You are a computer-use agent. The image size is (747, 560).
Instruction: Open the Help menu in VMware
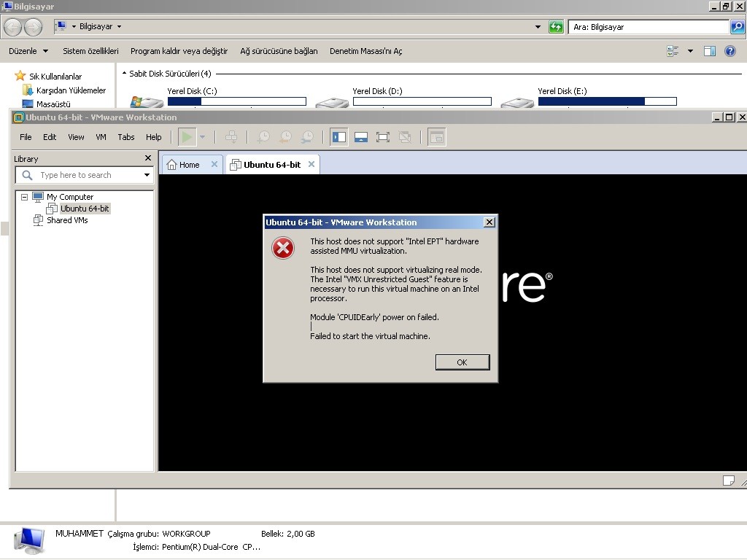pos(153,137)
